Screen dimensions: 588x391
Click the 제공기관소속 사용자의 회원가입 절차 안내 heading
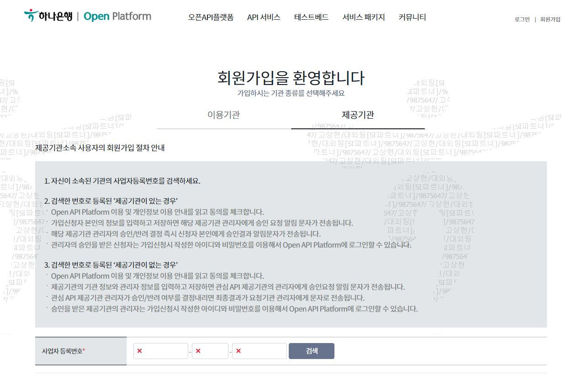tap(101, 148)
